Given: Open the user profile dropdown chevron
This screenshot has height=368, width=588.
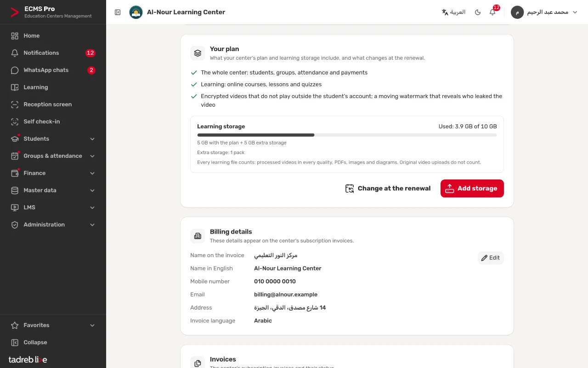Looking at the screenshot, I should [x=575, y=12].
